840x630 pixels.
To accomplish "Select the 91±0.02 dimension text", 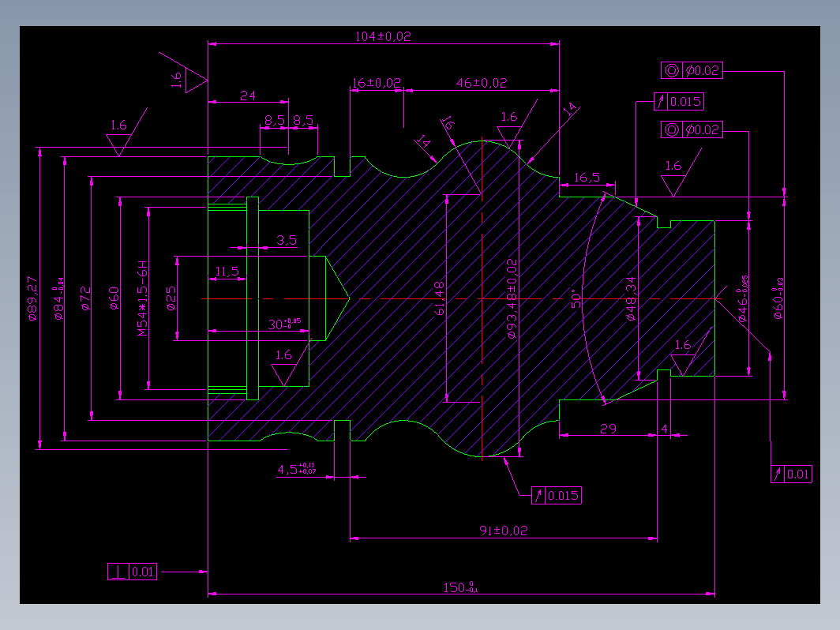I will [504, 531].
